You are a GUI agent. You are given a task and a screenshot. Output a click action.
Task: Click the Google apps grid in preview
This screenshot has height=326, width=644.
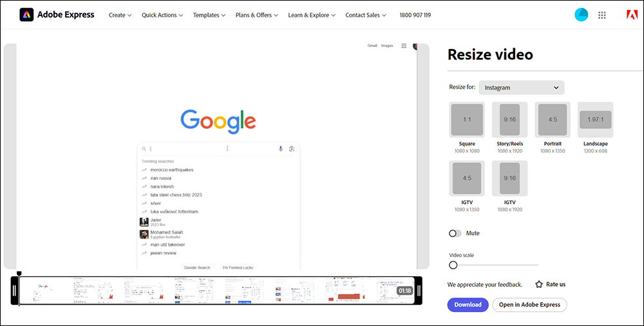404,46
